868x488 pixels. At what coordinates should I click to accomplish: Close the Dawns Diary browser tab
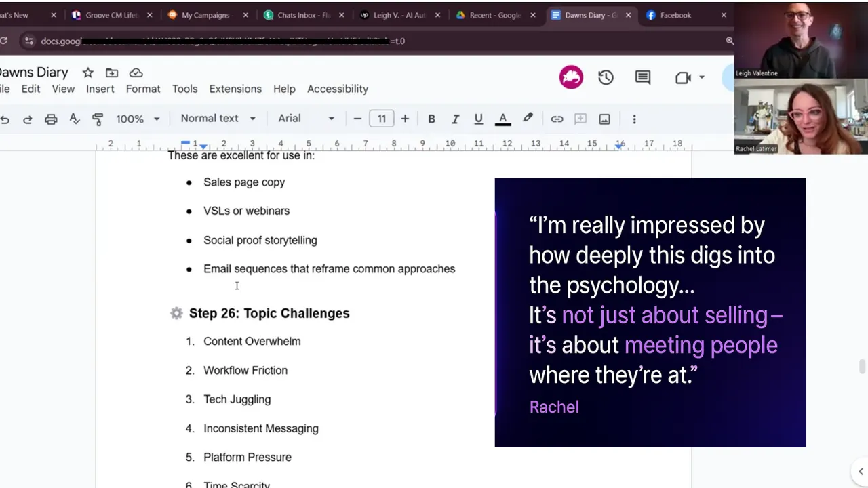point(629,15)
